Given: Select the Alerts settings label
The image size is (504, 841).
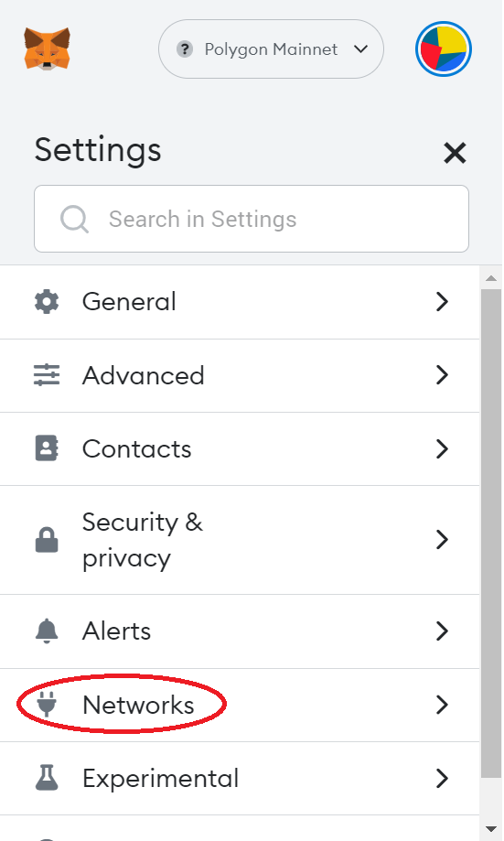Looking at the screenshot, I should click(x=116, y=631).
